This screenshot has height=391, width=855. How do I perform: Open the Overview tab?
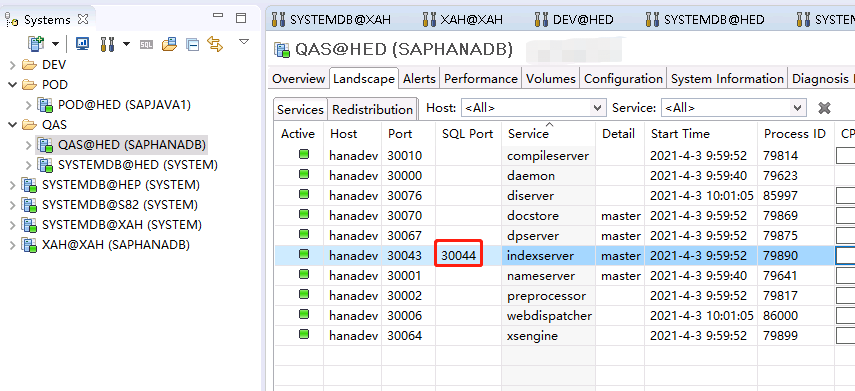click(x=298, y=79)
